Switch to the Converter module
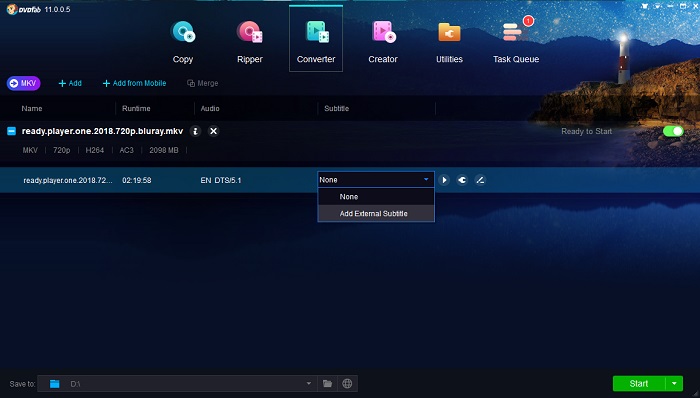This screenshot has height=398, width=700. pyautogui.click(x=316, y=39)
